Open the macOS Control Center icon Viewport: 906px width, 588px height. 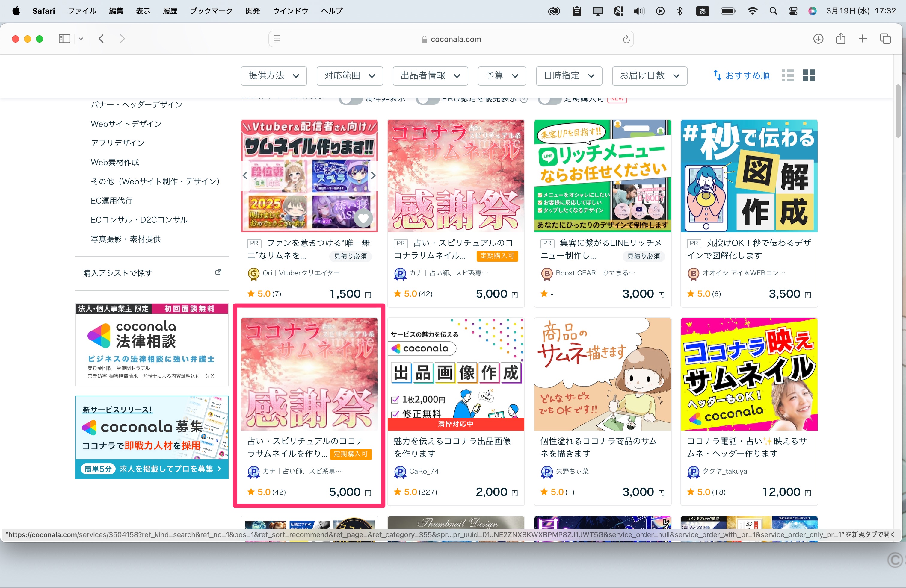pos(793,11)
